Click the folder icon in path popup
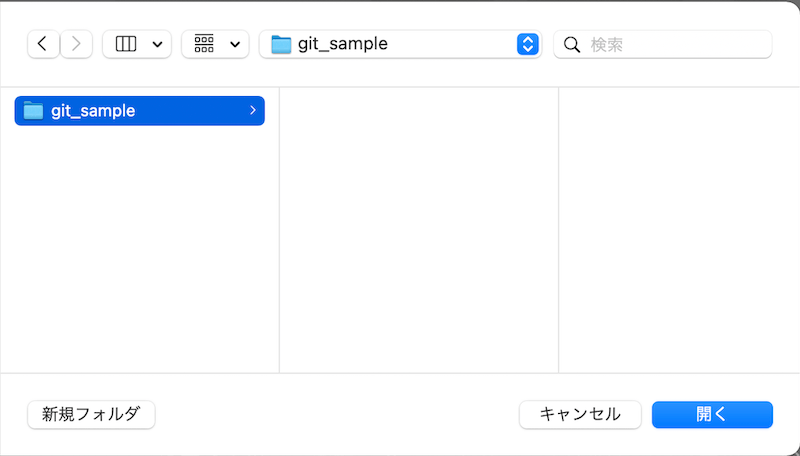800x456 pixels. pyautogui.click(x=281, y=44)
